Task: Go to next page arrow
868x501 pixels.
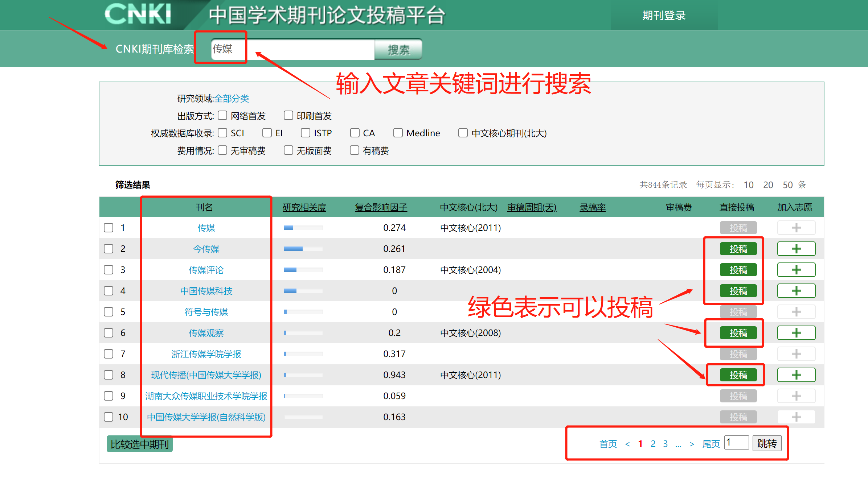Action: pos(692,444)
